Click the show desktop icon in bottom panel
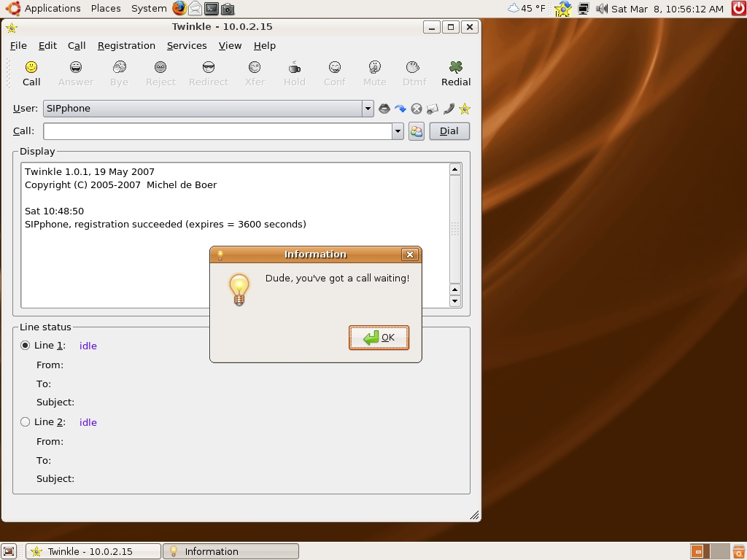 click(x=9, y=551)
